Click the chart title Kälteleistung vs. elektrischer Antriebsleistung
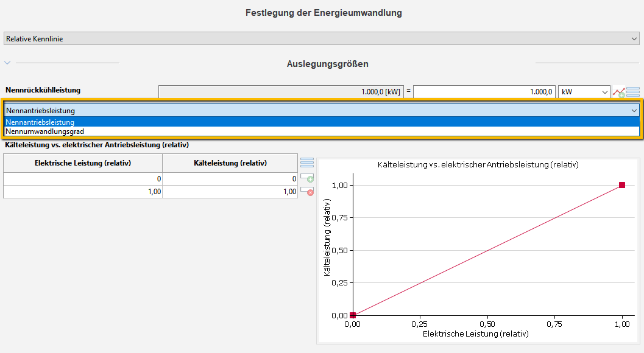Viewport: 644px width, 353px height. click(478, 164)
